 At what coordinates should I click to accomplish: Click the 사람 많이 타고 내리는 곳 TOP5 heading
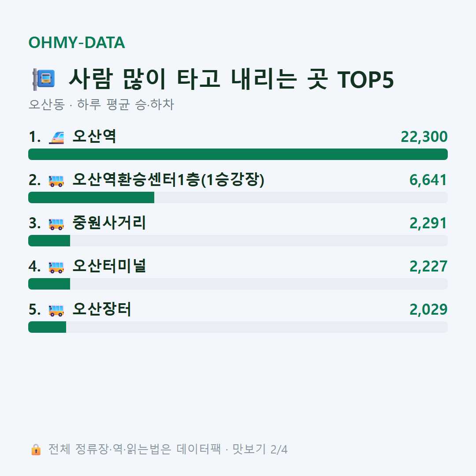point(231,79)
